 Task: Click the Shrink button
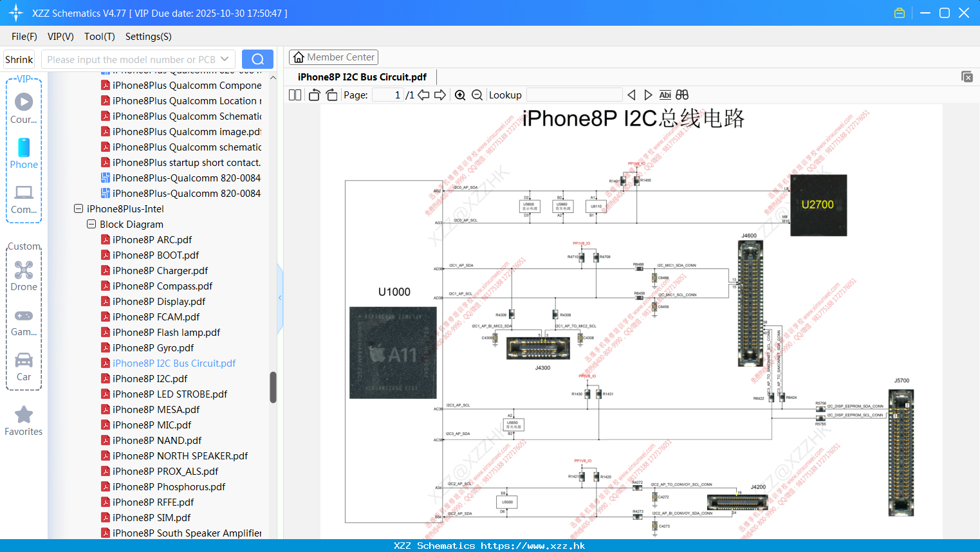19,59
